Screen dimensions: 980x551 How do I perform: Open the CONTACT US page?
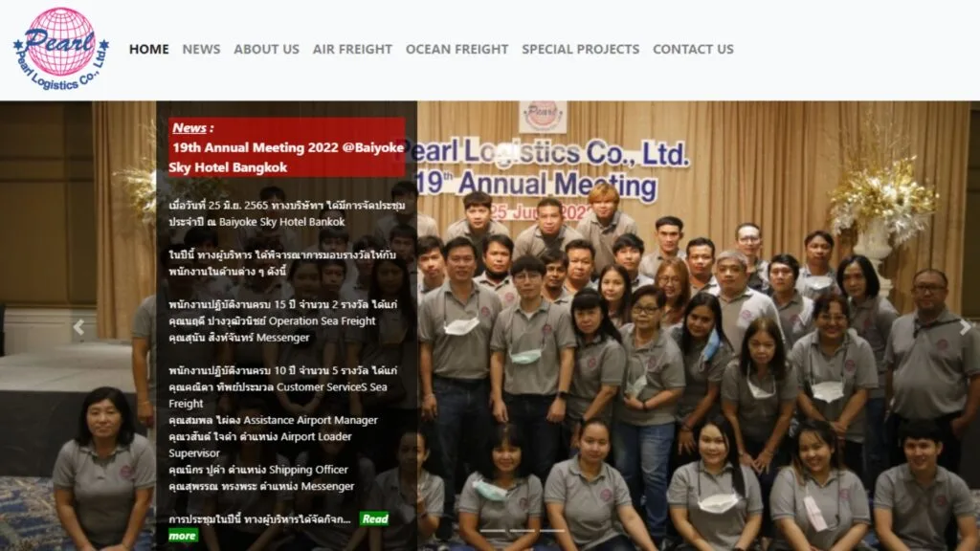point(693,49)
